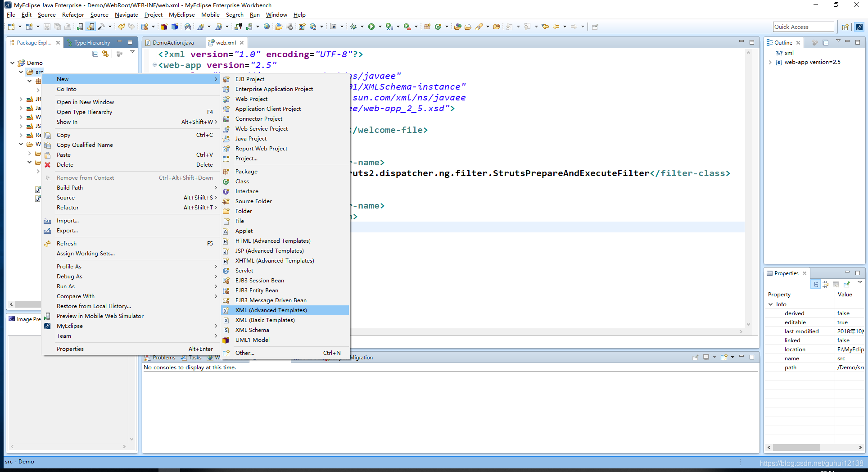This screenshot has width=868, height=472.
Task: Click the Servlet icon in the New submenu
Action: (x=226, y=271)
